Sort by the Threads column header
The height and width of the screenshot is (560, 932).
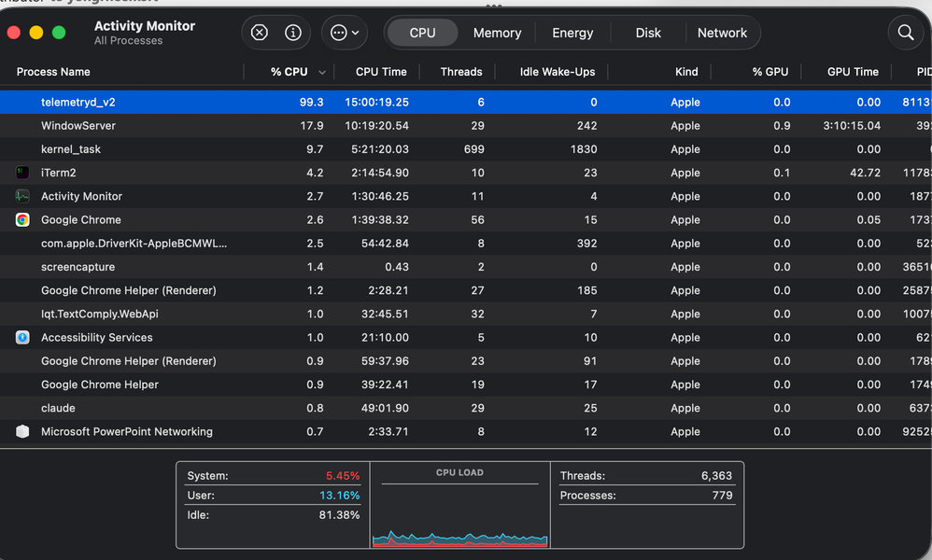(x=461, y=72)
